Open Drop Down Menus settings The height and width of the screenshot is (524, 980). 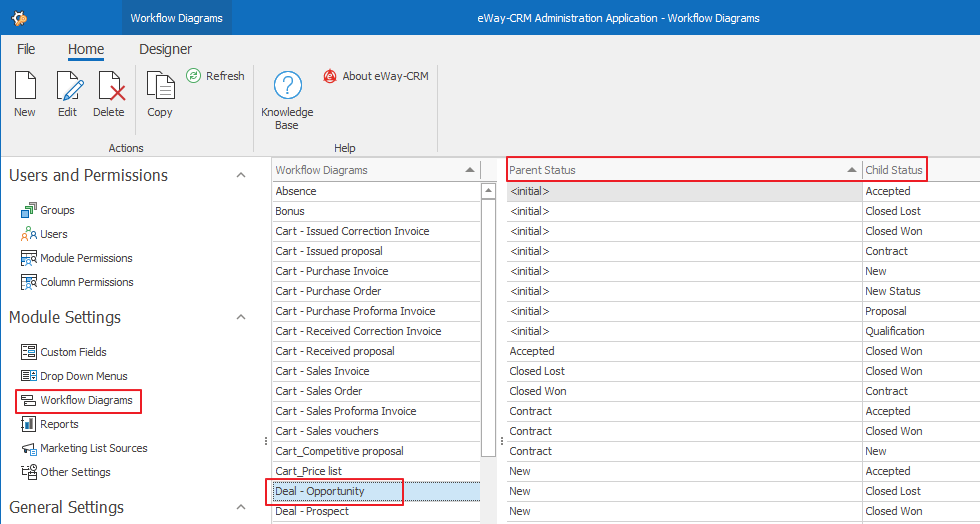coord(74,376)
